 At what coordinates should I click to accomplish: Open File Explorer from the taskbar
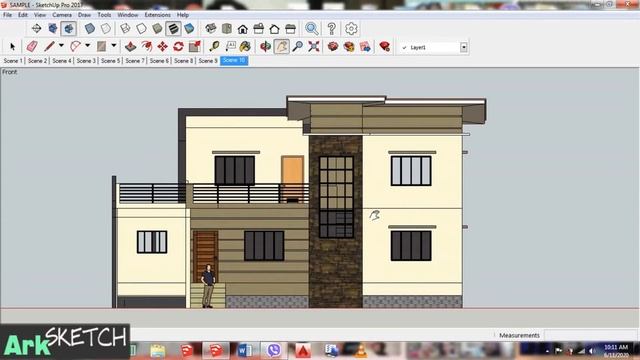click(158, 350)
